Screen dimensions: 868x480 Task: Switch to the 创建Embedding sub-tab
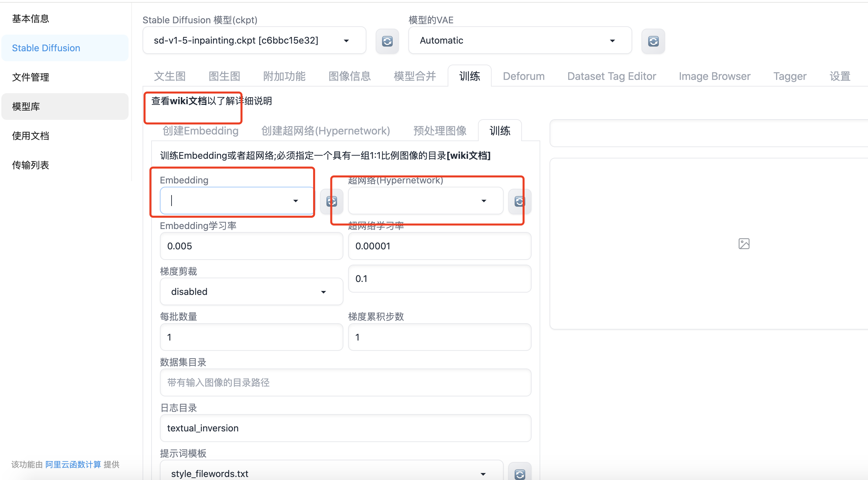point(200,131)
